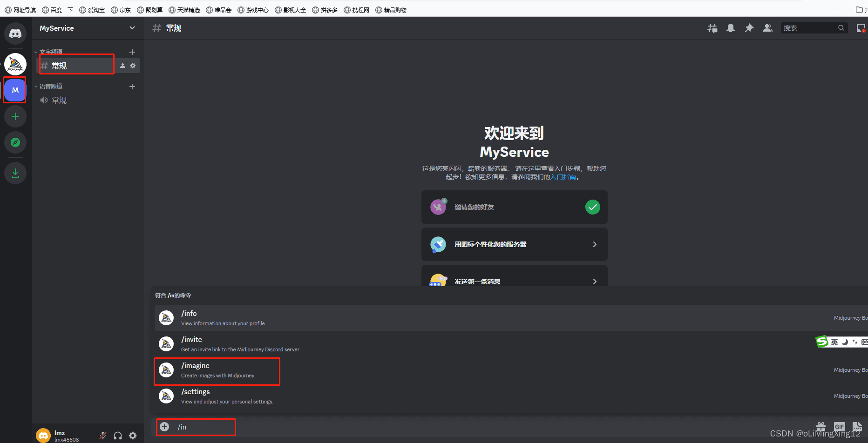Choose the /imagine command
Image resolution: width=868 pixels, height=443 pixels.
511,370
